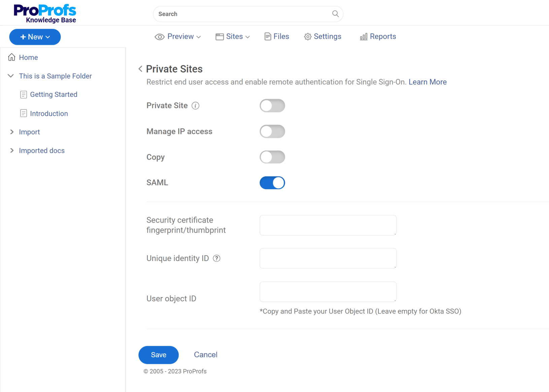Focus the Search field

[248, 14]
